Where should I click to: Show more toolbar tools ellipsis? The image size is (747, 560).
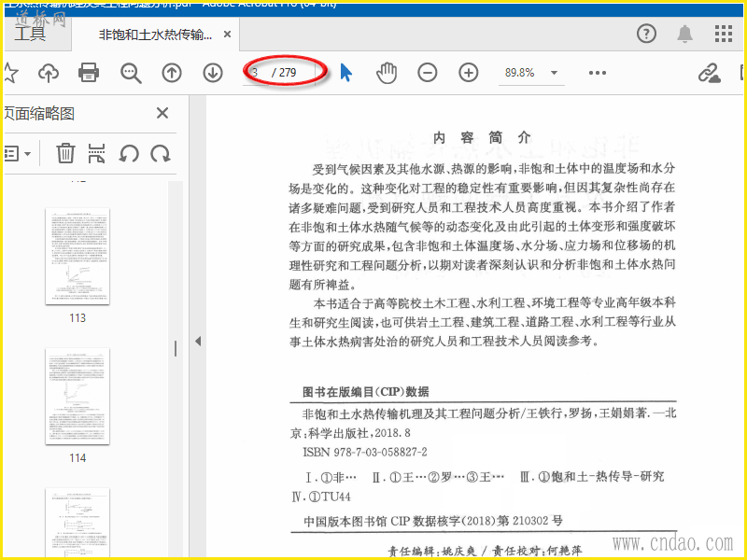pyautogui.click(x=598, y=73)
